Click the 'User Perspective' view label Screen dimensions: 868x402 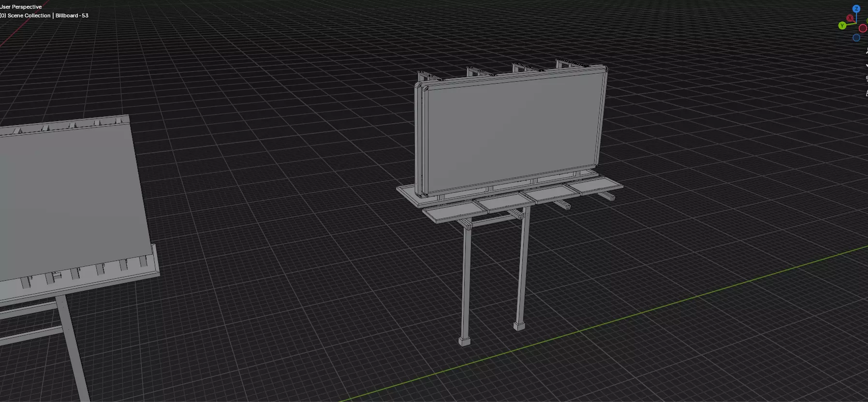pos(21,7)
